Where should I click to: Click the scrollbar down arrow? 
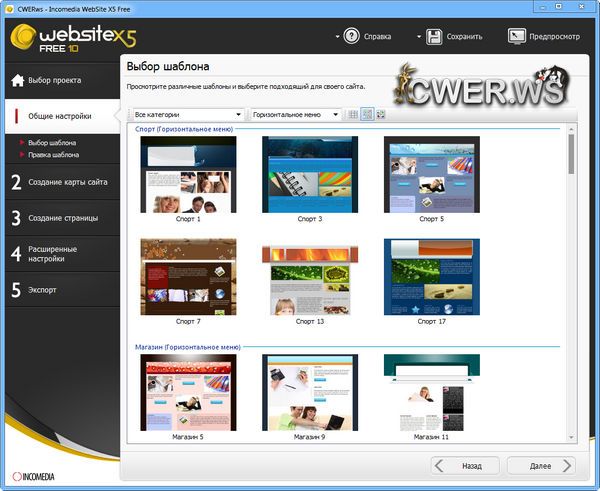pyautogui.click(x=571, y=437)
